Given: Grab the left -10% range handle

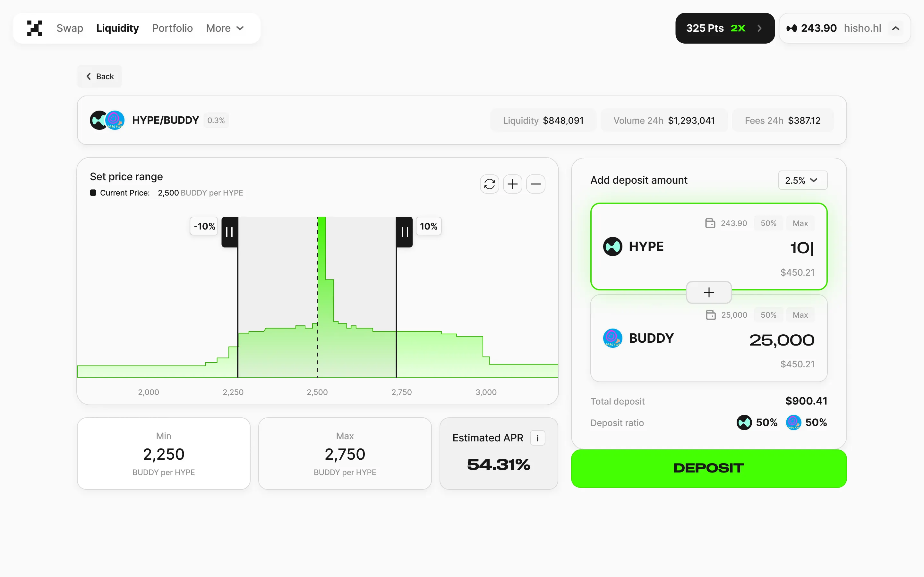Looking at the screenshot, I should (x=230, y=232).
